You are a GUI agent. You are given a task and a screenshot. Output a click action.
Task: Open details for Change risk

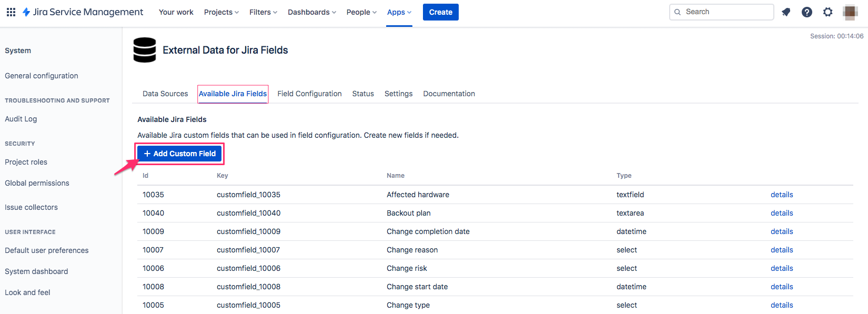[782, 268]
